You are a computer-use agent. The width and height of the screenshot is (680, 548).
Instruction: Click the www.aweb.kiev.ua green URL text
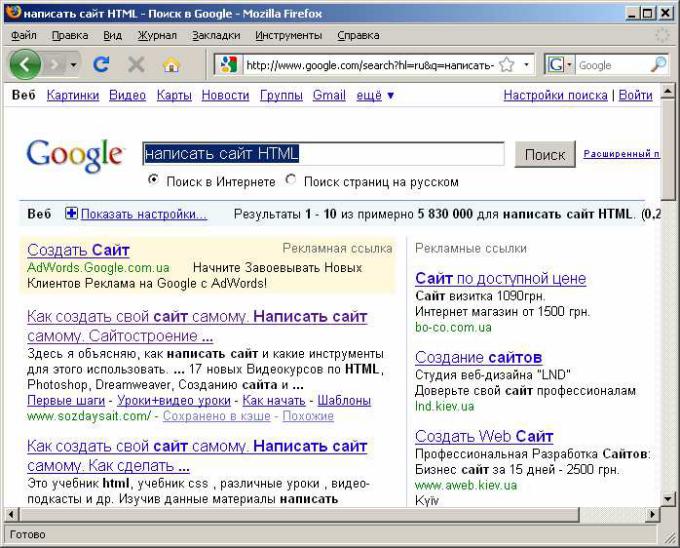pos(466,485)
